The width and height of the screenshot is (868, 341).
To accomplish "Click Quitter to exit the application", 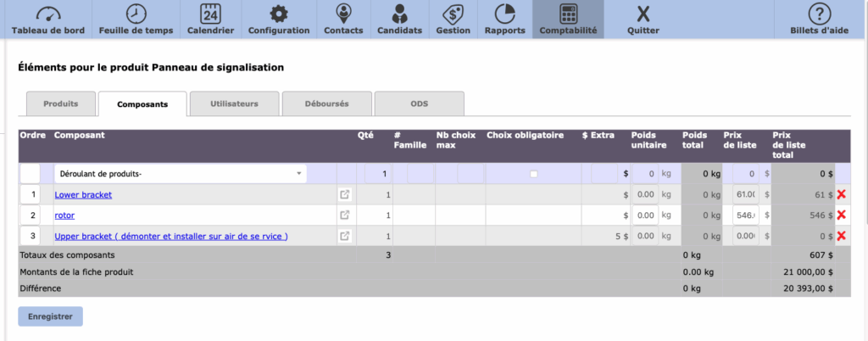I will point(643,15).
